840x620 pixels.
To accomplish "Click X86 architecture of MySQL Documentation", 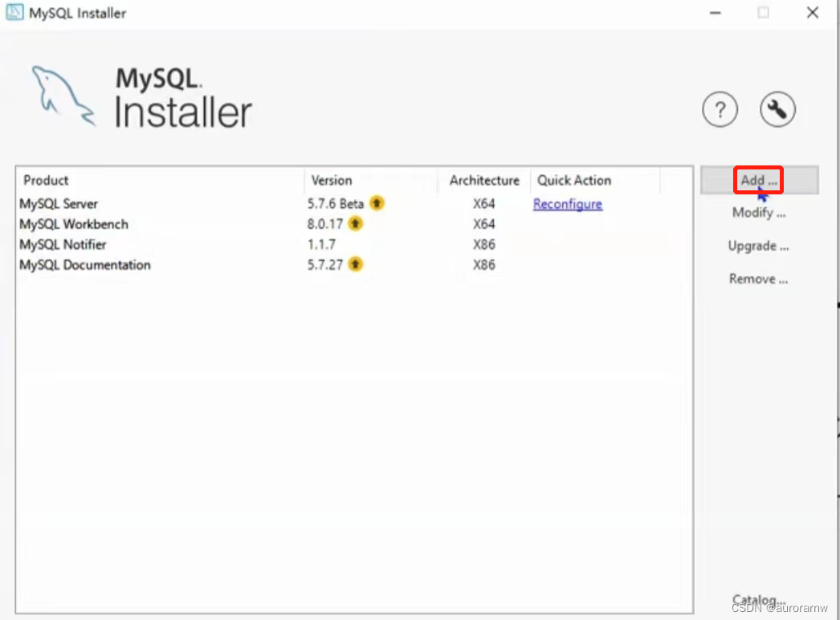I will [483, 265].
